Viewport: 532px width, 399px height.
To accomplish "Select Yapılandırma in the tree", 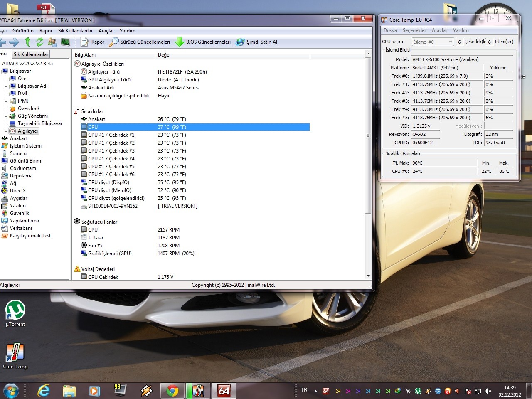I will tap(24, 221).
